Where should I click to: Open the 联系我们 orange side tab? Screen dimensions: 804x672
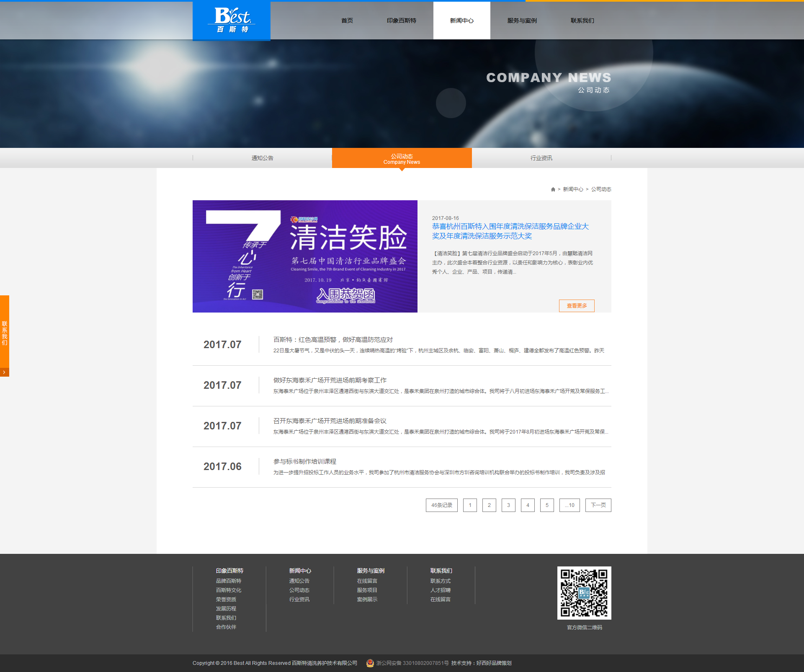click(x=5, y=333)
